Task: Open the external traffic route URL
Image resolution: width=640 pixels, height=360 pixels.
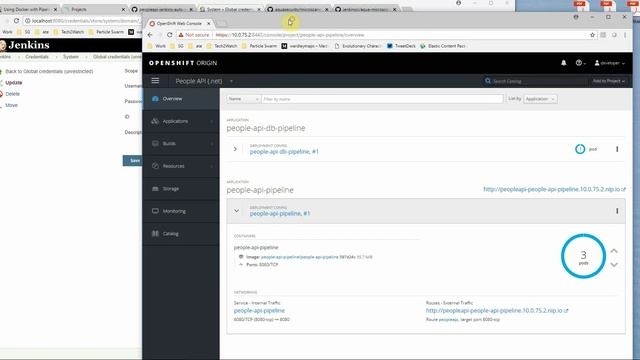Action: point(497,311)
